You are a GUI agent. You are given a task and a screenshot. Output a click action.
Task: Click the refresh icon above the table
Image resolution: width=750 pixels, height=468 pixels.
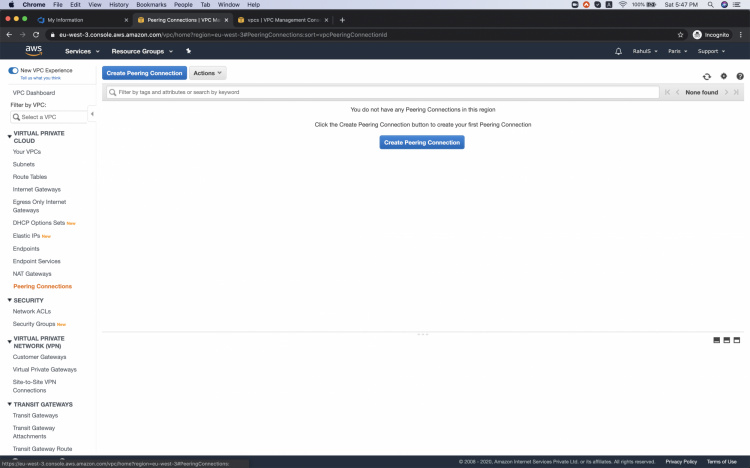click(x=707, y=76)
